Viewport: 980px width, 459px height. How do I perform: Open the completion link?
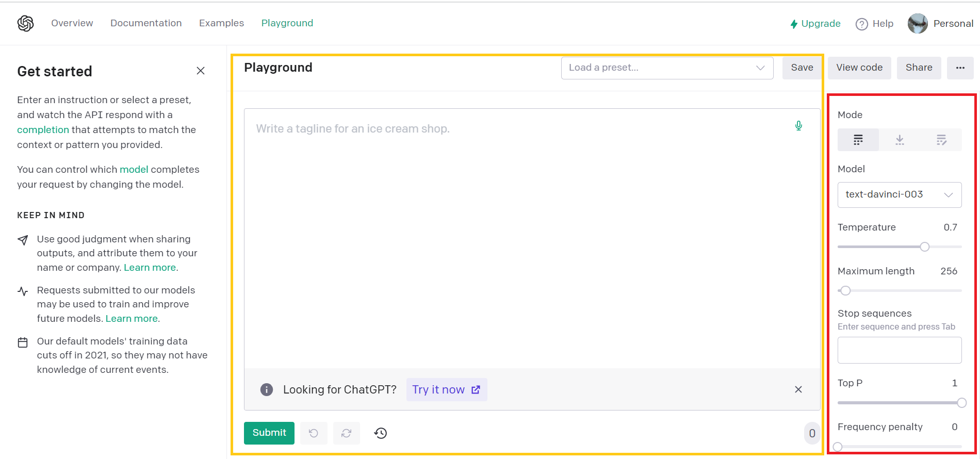pos(43,129)
